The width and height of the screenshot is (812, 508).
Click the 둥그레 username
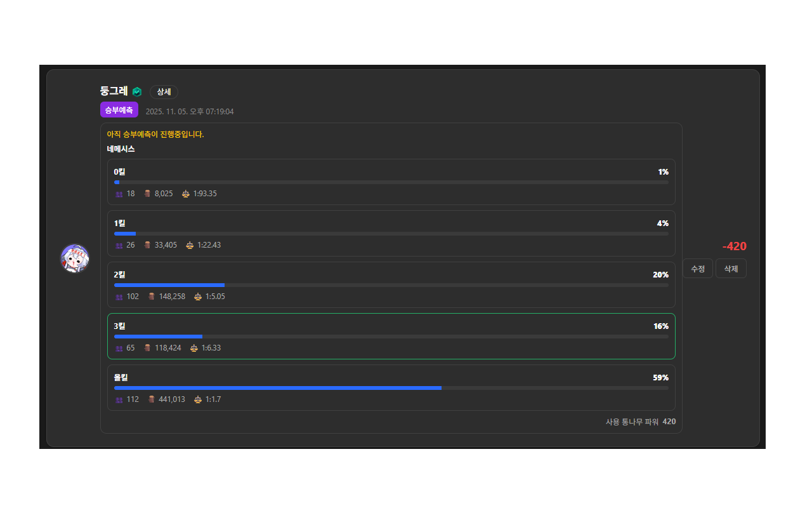114,91
